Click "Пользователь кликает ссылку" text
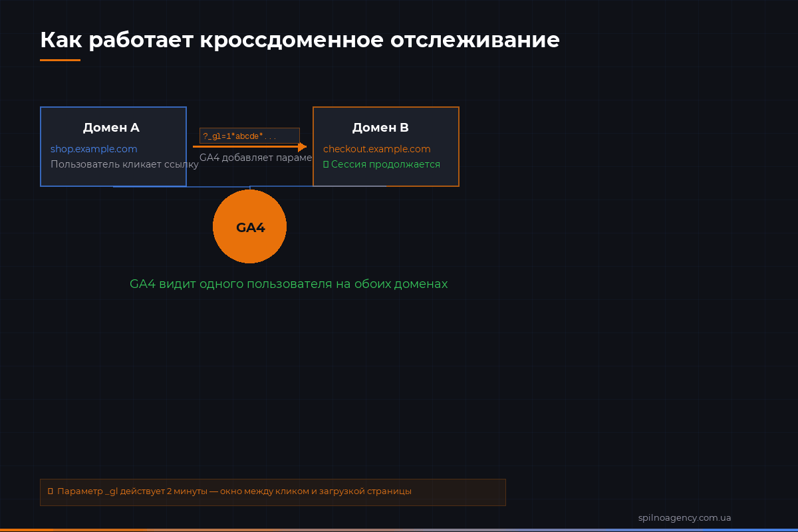 pos(124,164)
